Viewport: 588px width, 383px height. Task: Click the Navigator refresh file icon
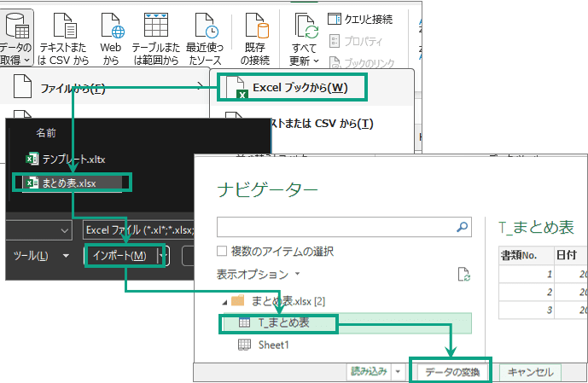click(464, 275)
